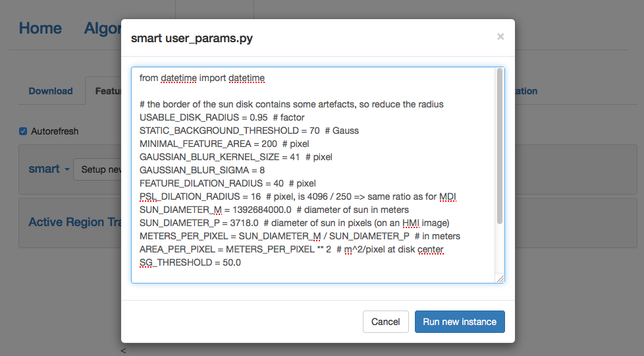Go to the Home page link

click(x=40, y=28)
